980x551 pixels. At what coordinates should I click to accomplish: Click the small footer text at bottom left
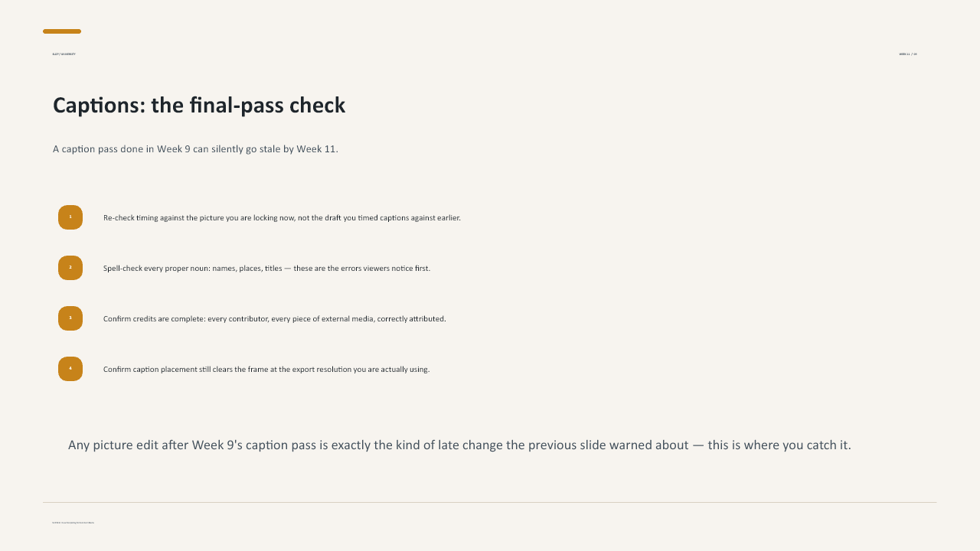pos(73,523)
